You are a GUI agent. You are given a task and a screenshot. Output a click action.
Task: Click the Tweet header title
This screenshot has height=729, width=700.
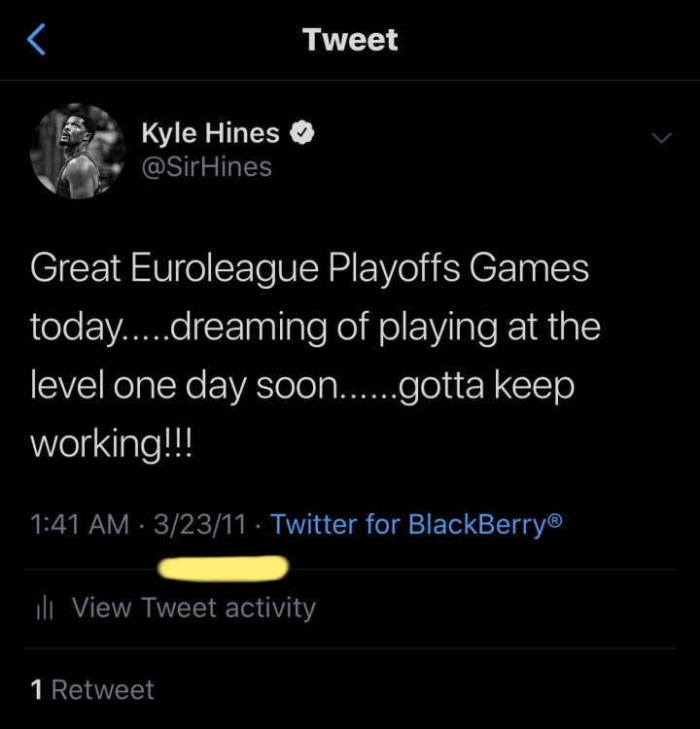pyautogui.click(x=350, y=40)
